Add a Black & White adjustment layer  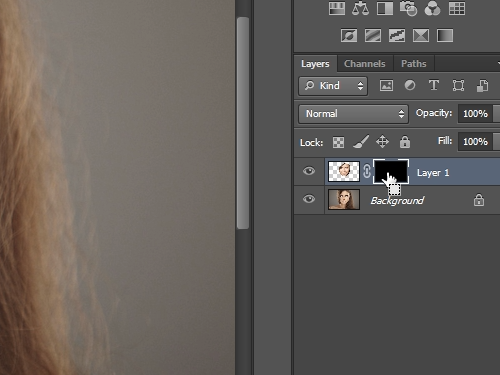tap(385, 8)
